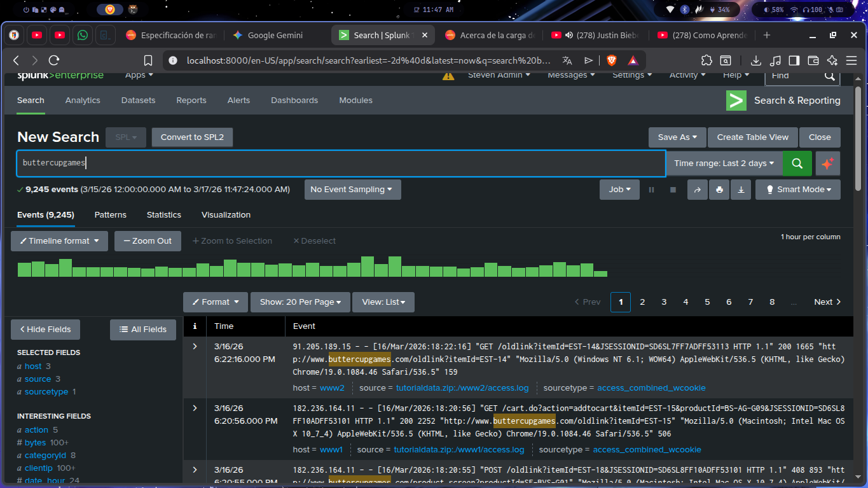Click the Brave Shields lion icon
Screen dimensions: 868x488
pyautogui.click(x=611, y=60)
